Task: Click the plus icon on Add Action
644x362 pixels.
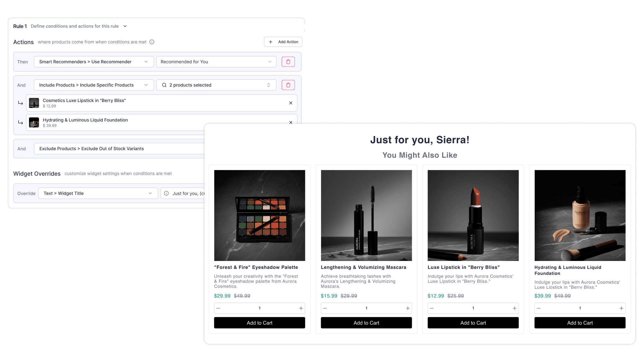Action: pos(271,42)
